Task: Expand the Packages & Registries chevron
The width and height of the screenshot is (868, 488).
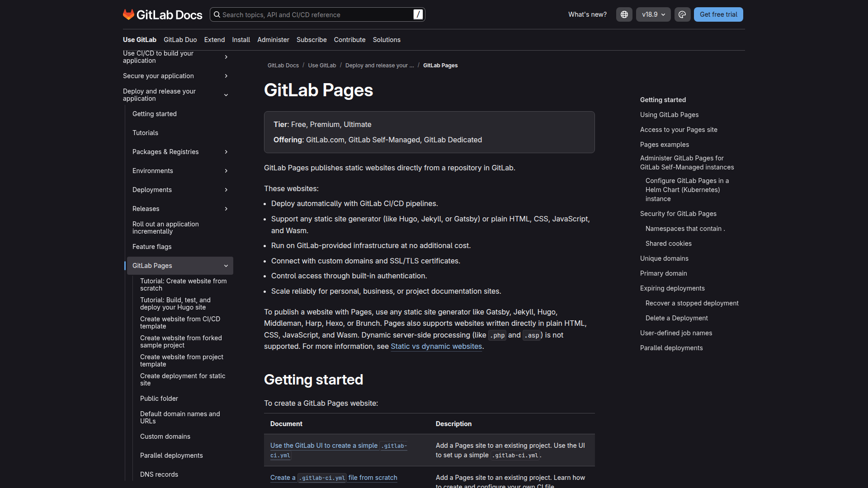Action: (226, 152)
